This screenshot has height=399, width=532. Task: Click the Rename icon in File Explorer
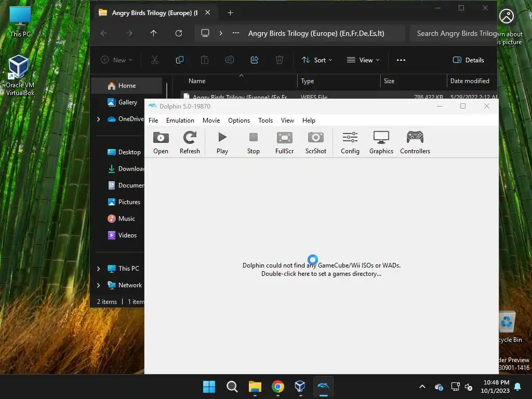point(229,60)
